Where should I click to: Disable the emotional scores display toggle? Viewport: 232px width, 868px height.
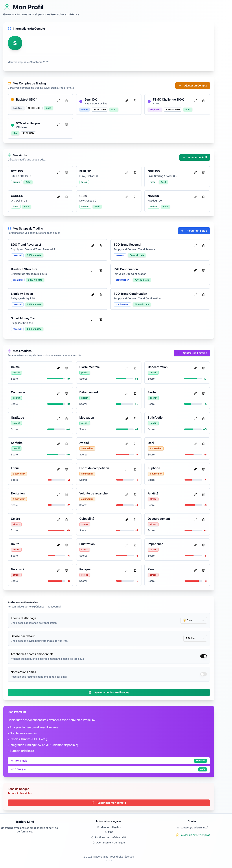[x=203, y=656]
